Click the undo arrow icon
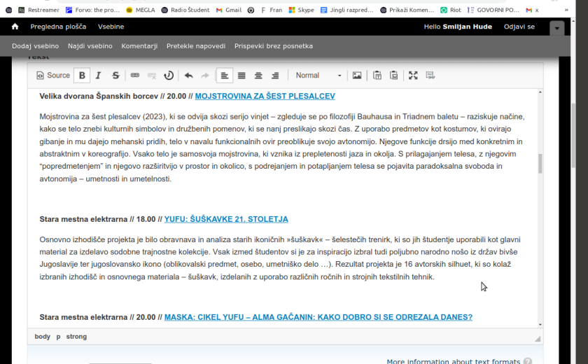The image size is (588, 364). [x=188, y=76]
